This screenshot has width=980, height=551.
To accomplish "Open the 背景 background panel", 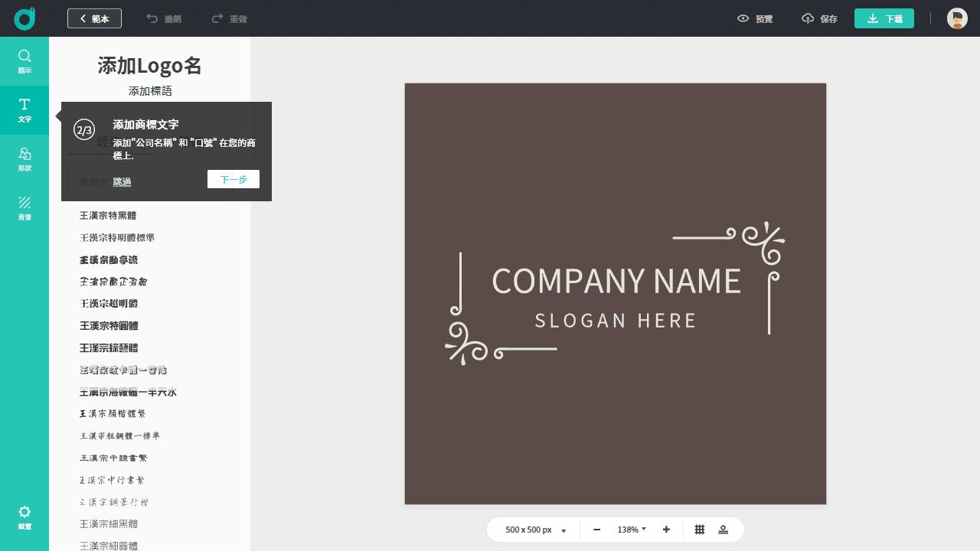I will [x=24, y=208].
